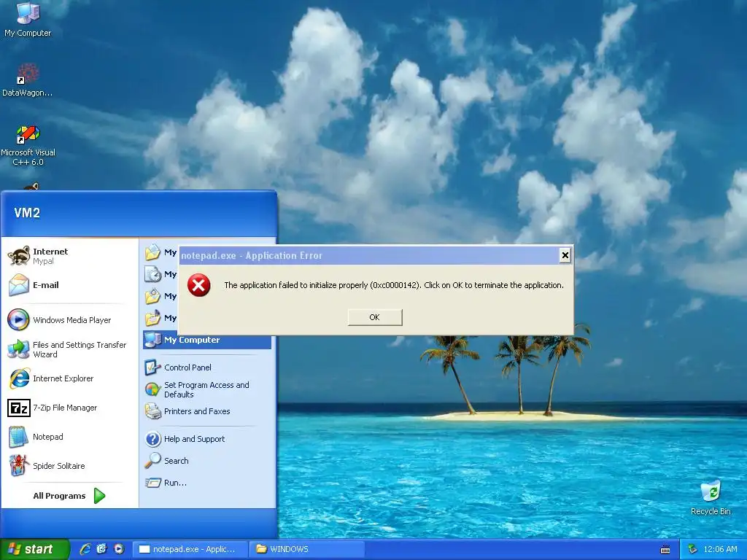The width and height of the screenshot is (747, 560).
Task: Switch to notepad.exe - Applic... taskbar button
Action: coord(190,549)
